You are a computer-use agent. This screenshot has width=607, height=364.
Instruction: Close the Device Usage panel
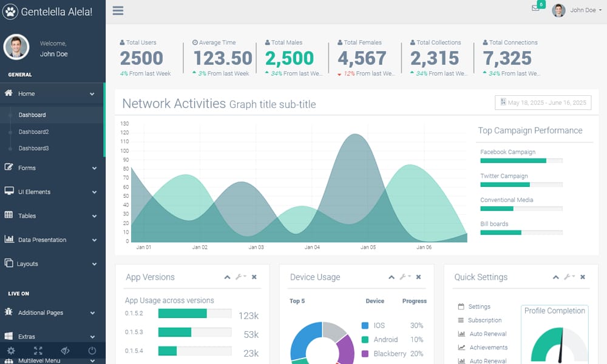(x=418, y=277)
